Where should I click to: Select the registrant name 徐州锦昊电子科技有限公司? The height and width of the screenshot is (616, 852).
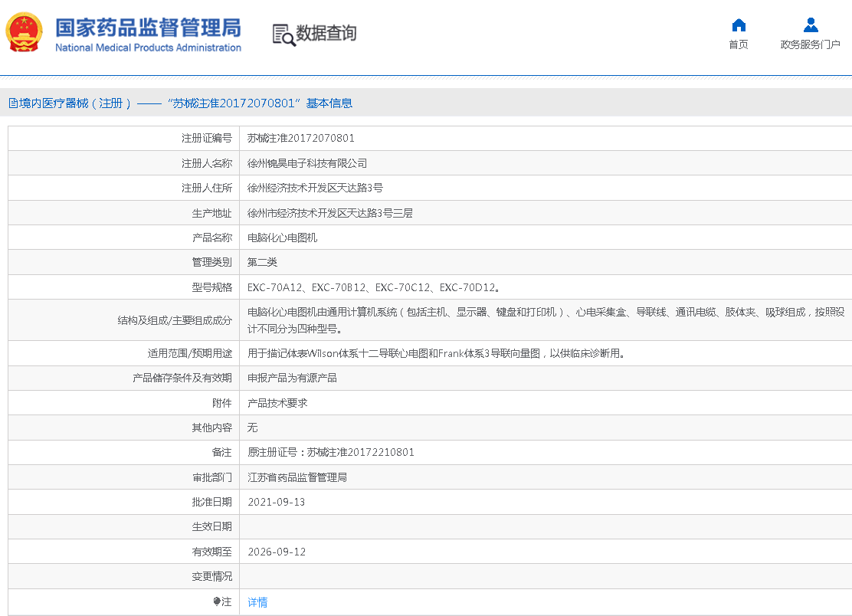click(x=307, y=163)
